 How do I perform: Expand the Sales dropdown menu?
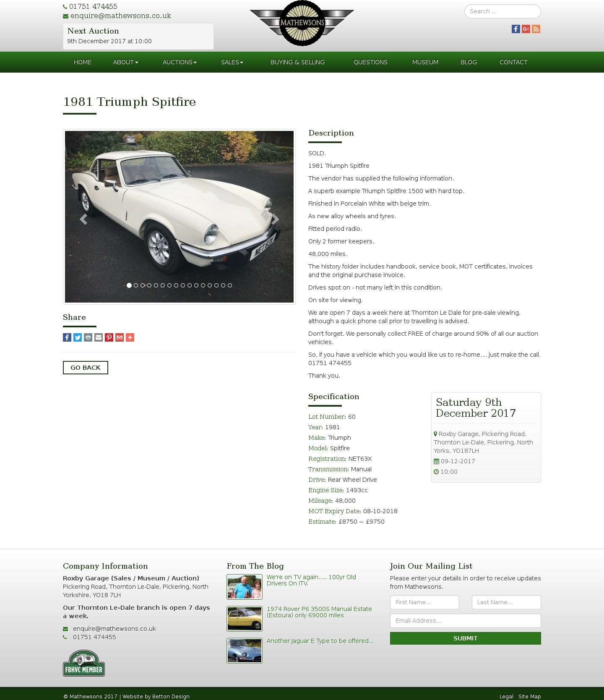pos(232,62)
